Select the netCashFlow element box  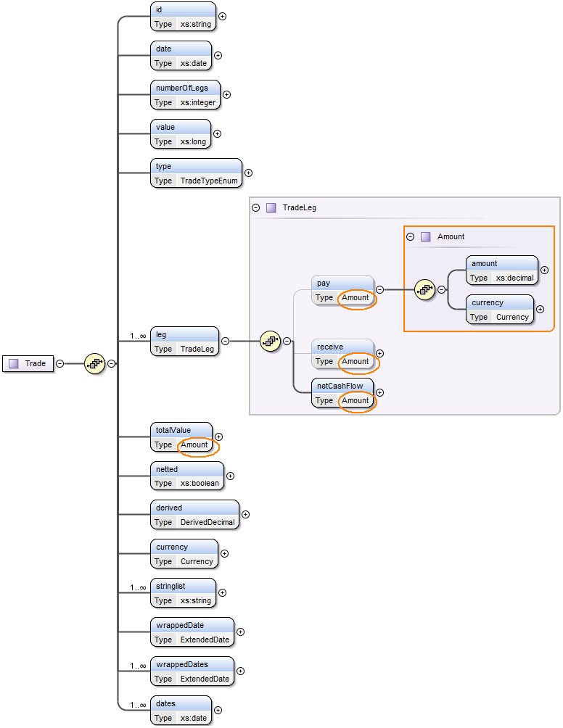pyautogui.click(x=342, y=393)
